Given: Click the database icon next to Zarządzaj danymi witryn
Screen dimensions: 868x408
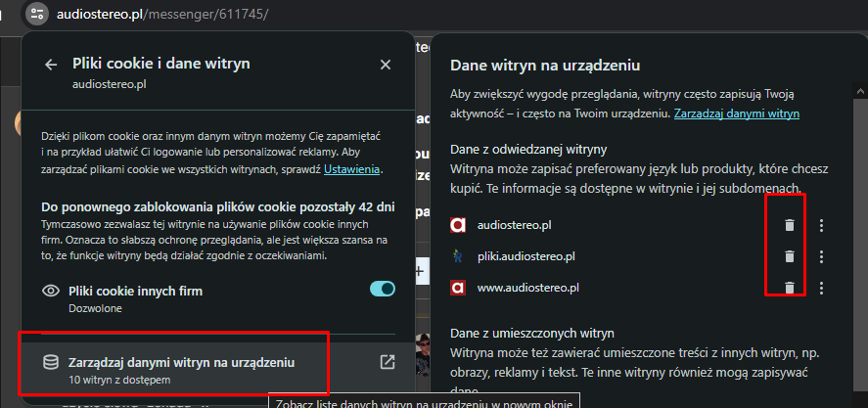Looking at the screenshot, I should (x=51, y=363).
